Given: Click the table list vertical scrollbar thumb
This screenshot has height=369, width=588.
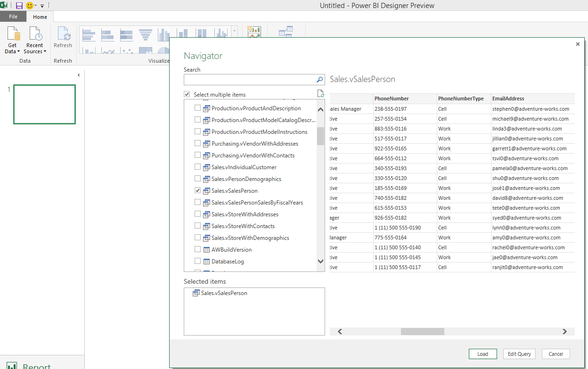Looking at the screenshot, I should 320,136.
